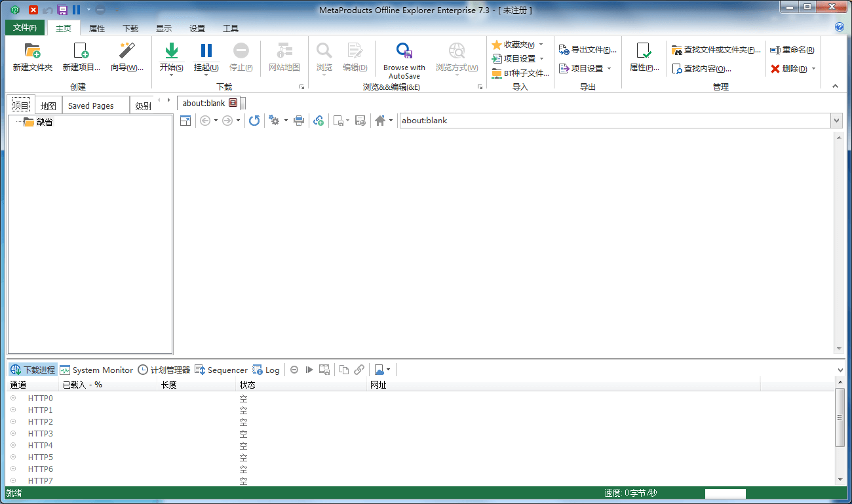Screen dimensions: 852x504
Task: Start download with green 开始 arrow
Action: click(172, 50)
